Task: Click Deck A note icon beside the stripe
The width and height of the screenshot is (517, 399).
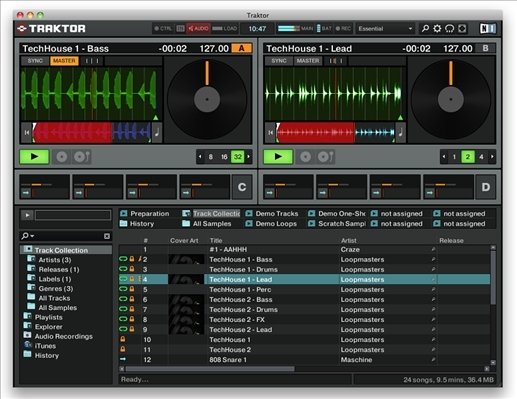Action: 157,132
